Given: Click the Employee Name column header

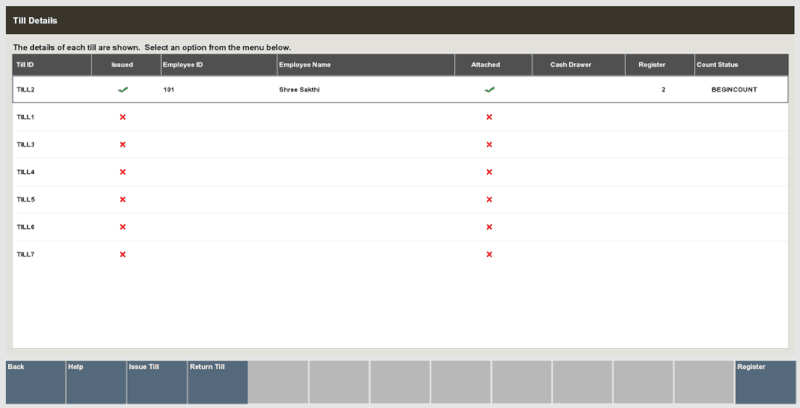Looking at the screenshot, I should pos(366,65).
